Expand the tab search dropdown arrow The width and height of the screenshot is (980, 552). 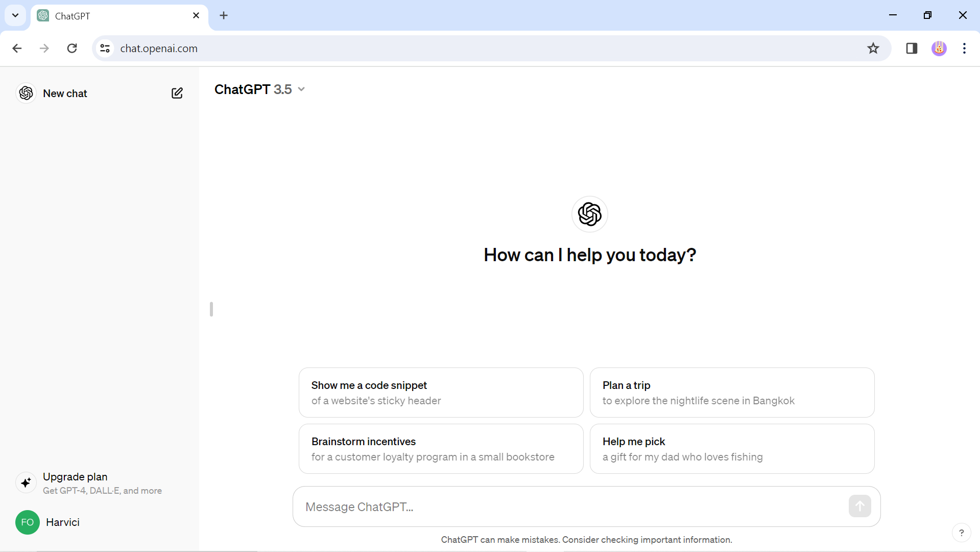pyautogui.click(x=15, y=15)
